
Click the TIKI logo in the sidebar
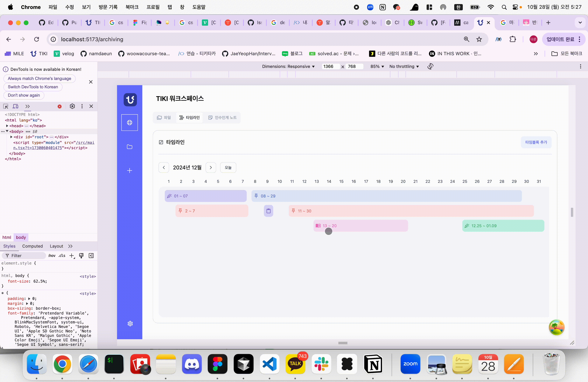point(130,100)
